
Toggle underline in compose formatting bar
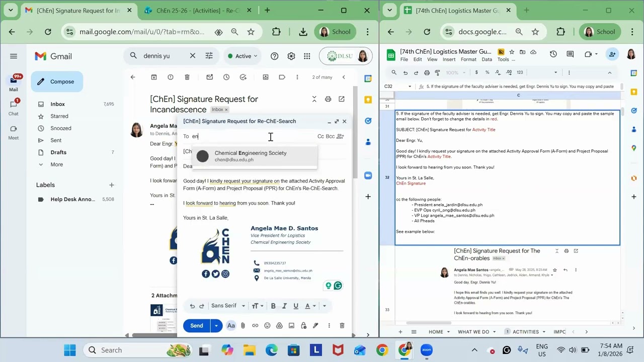coord(296,306)
